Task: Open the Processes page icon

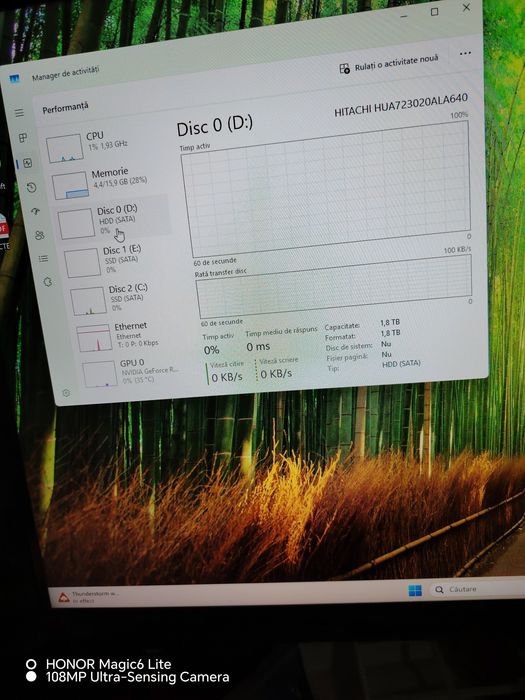Action: [x=23, y=138]
